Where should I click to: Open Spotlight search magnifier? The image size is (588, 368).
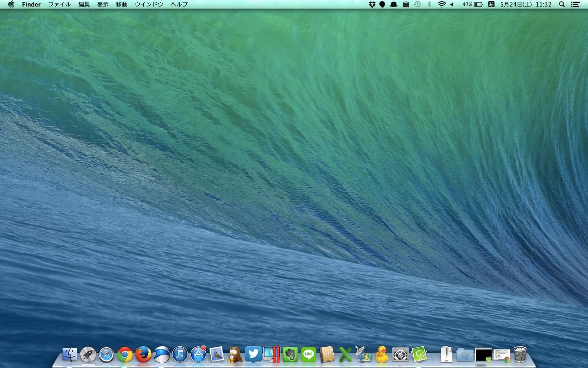pyautogui.click(x=562, y=4)
